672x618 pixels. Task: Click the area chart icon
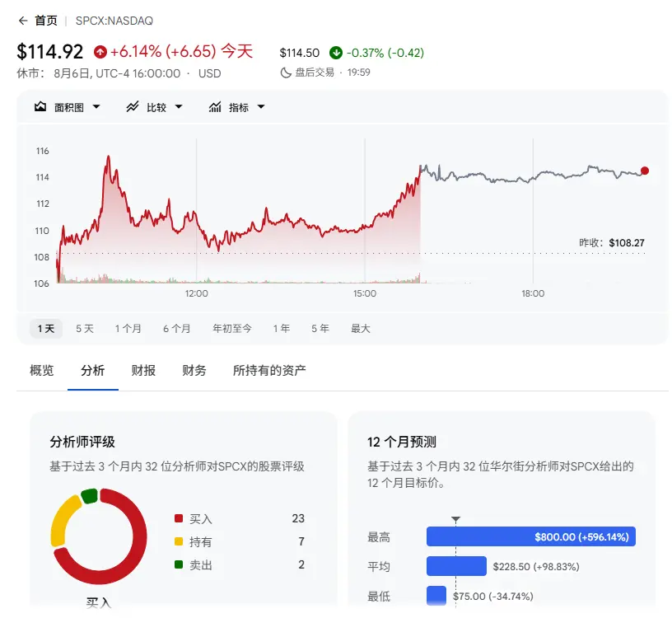(x=40, y=107)
